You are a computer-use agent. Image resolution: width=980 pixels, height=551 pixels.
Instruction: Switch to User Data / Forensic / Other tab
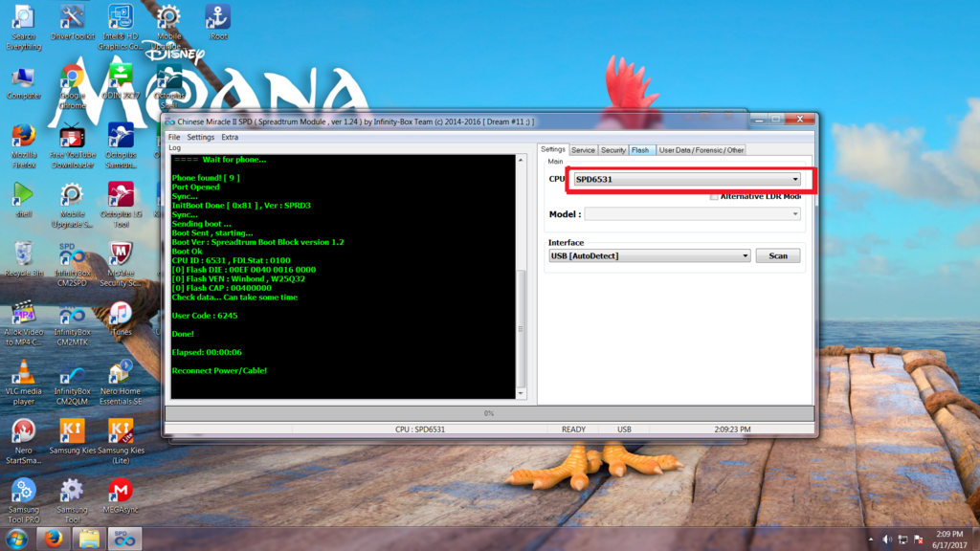(x=702, y=150)
